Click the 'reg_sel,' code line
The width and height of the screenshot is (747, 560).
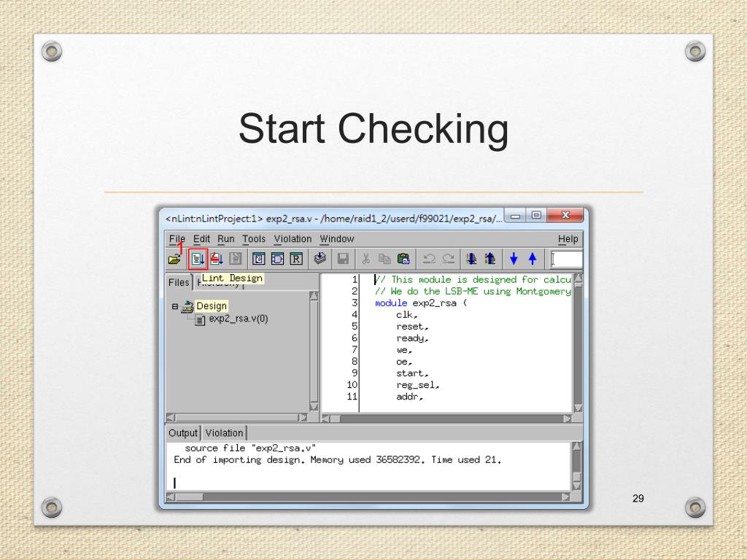tap(418, 385)
